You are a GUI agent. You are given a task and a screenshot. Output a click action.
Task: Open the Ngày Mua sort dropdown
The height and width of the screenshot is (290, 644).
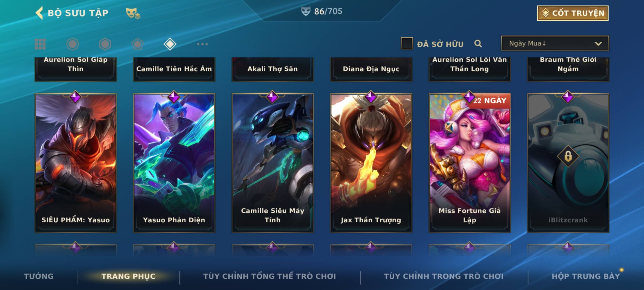[x=555, y=43]
